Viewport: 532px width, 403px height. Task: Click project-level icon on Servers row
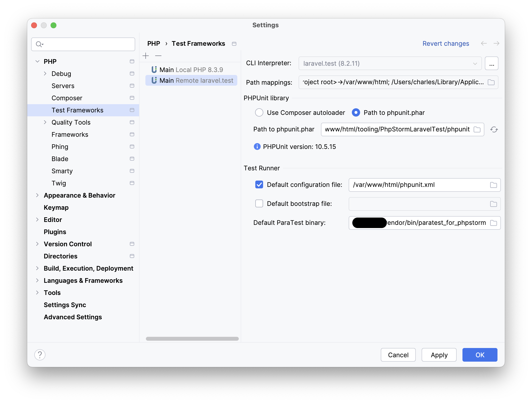tap(132, 86)
